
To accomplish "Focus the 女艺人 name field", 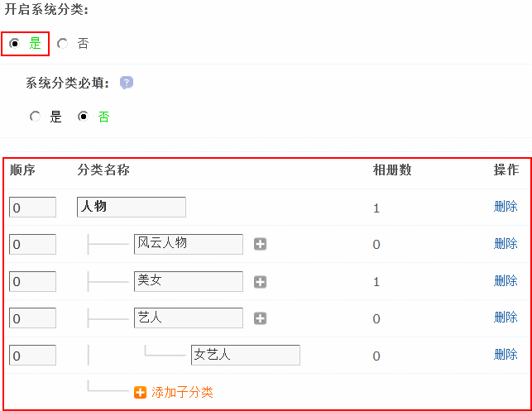I will pyautogui.click(x=244, y=356).
